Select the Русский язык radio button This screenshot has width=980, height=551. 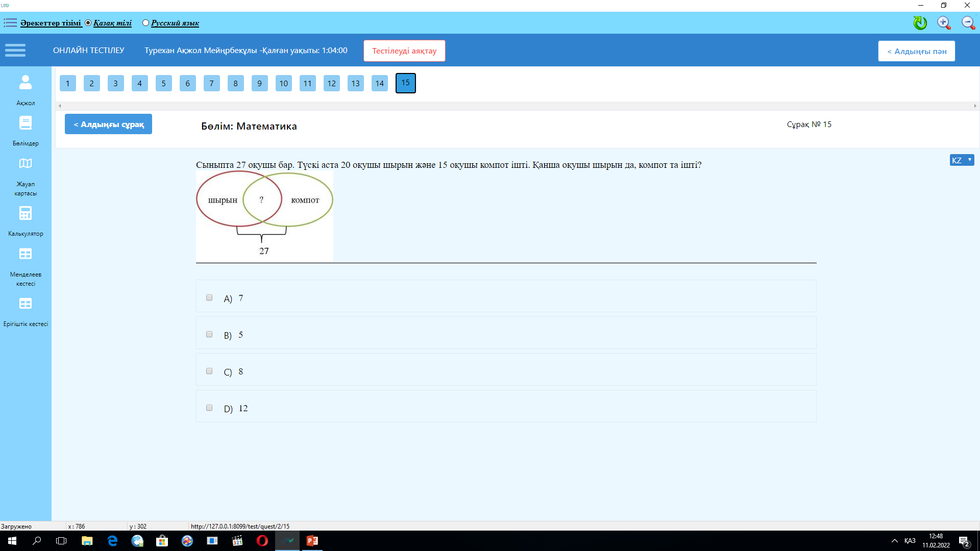[145, 23]
